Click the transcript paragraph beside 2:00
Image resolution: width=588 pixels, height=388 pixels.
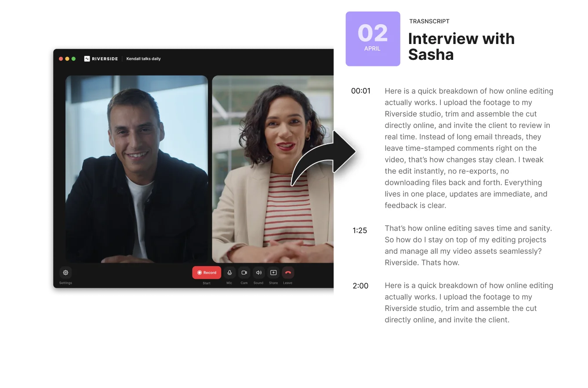coord(469,303)
